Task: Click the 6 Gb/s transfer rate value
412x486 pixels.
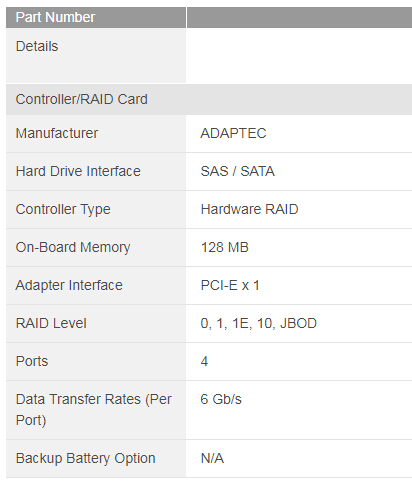Action: [x=221, y=399]
